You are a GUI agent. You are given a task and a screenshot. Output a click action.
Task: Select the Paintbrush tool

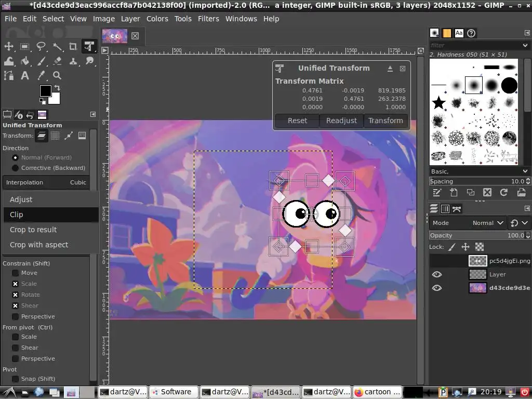[x=41, y=61]
